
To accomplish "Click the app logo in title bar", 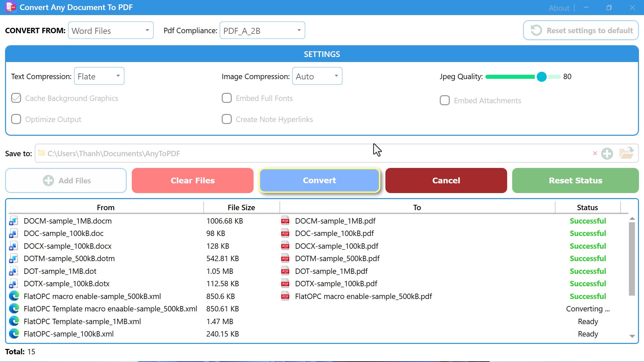I will 10,7.
